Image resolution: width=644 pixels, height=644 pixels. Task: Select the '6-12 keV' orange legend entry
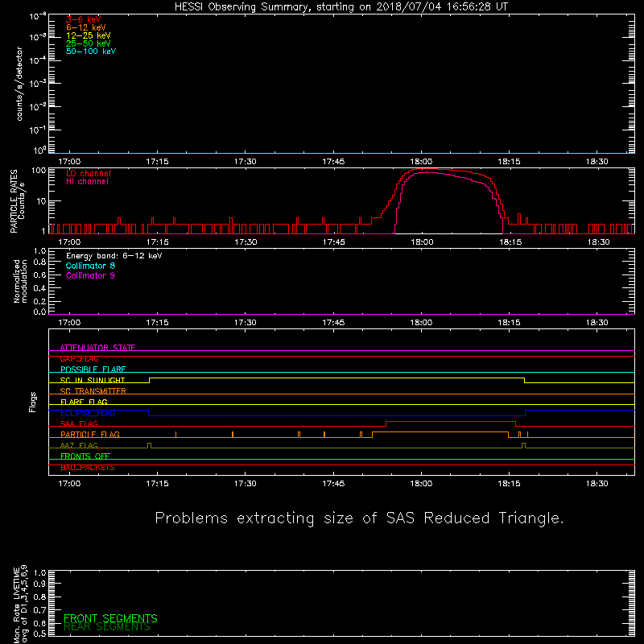(86, 27)
